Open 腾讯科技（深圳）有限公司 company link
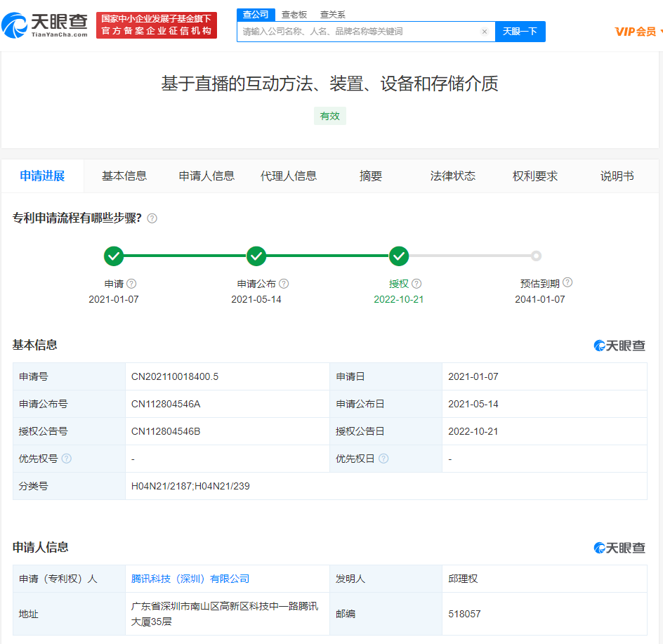663x644 pixels. [190, 579]
